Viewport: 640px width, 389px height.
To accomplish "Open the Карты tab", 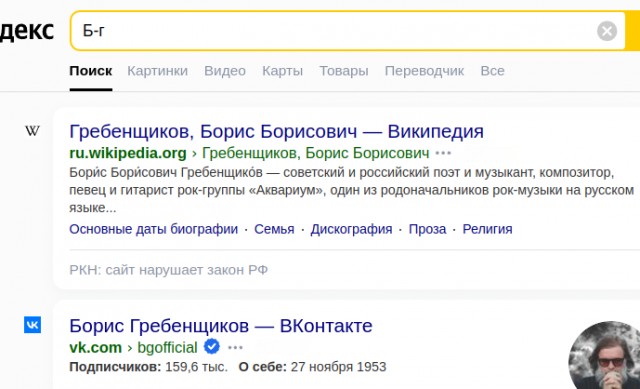I will pyautogui.click(x=282, y=71).
